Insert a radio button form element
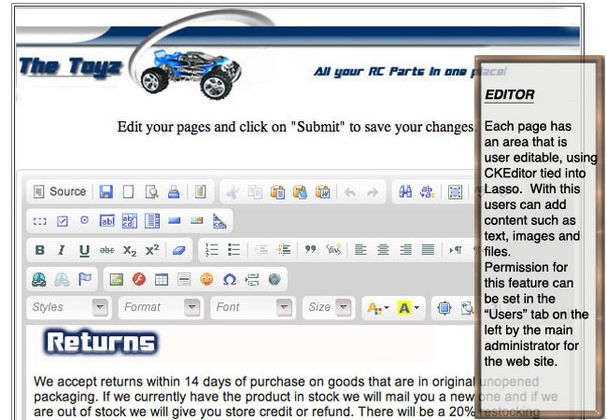The image size is (607, 420). [84, 221]
